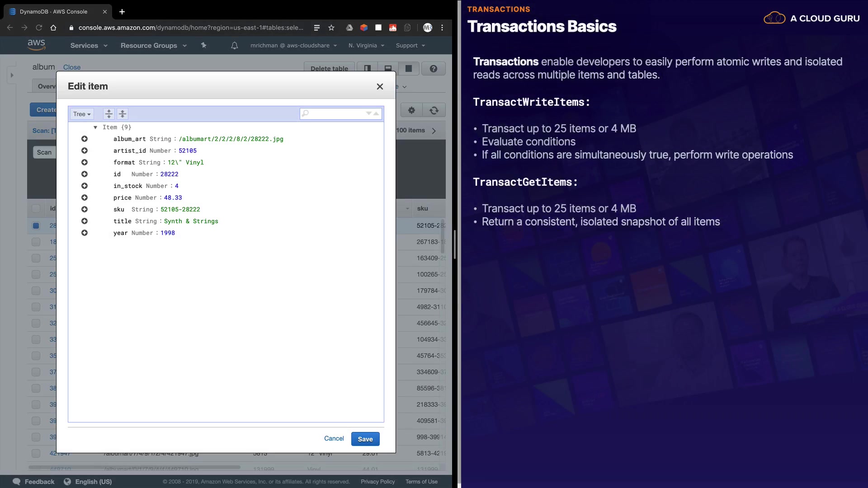Click the expand all fields icon
The image size is (868, 488).
tap(108, 114)
